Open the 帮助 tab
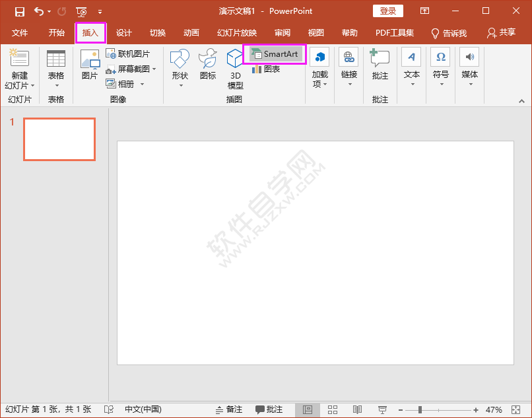Viewport: 532px width, 418px height. 349,33
